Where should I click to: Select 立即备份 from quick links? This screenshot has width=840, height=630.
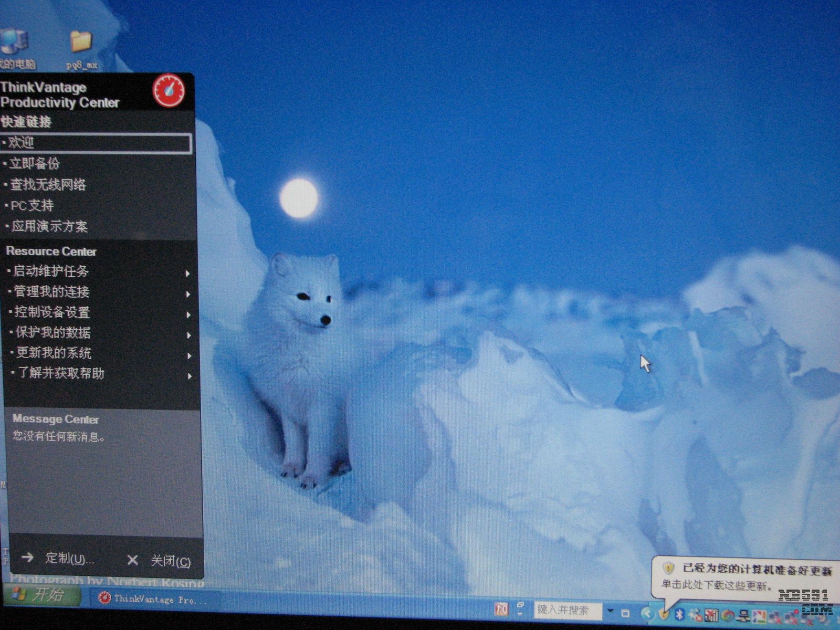click(x=35, y=164)
